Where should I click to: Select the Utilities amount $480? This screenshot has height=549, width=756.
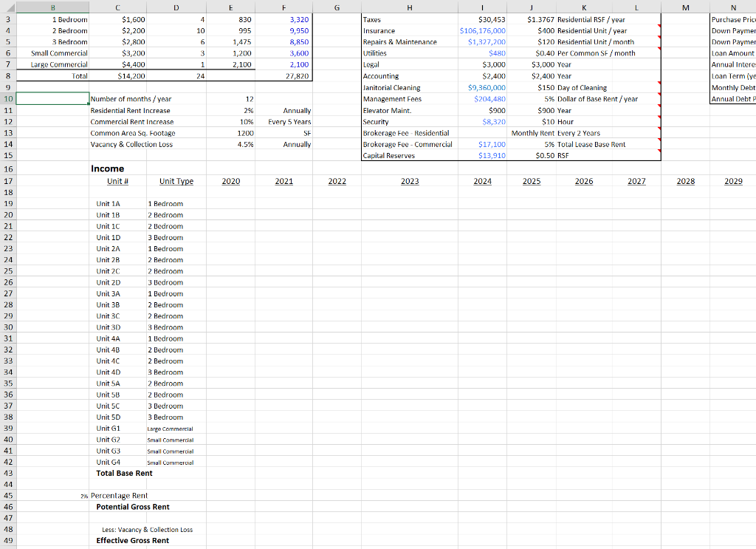click(x=483, y=53)
